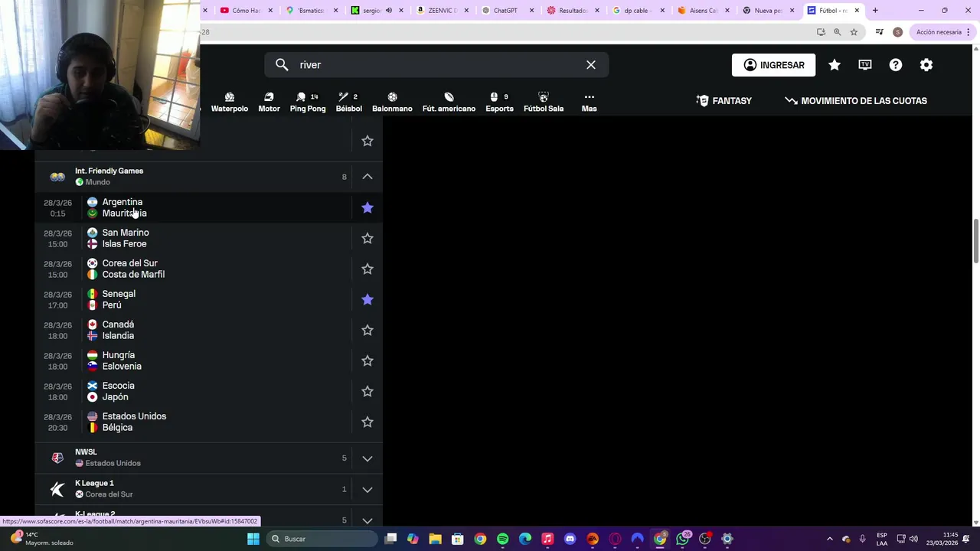980x551 pixels.
Task: Click the search magnifier icon
Action: click(282, 65)
